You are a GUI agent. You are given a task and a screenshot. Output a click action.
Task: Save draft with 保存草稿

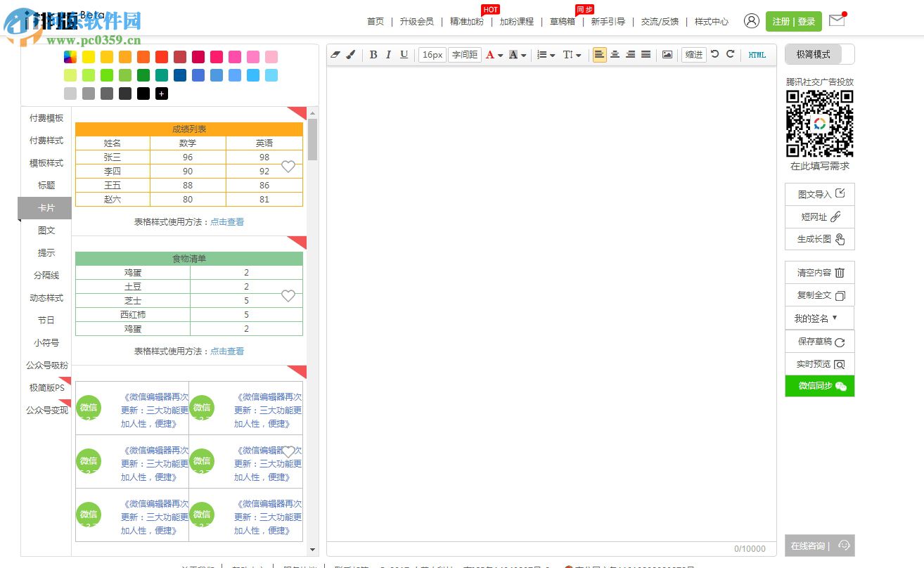[x=820, y=342]
